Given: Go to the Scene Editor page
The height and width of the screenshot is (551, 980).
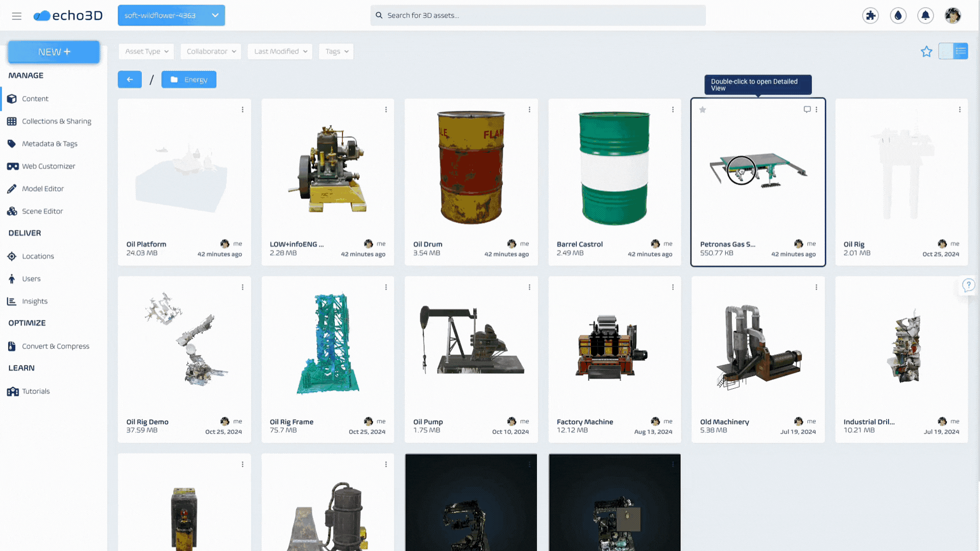Looking at the screenshot, I should click(x=42, y=211).
